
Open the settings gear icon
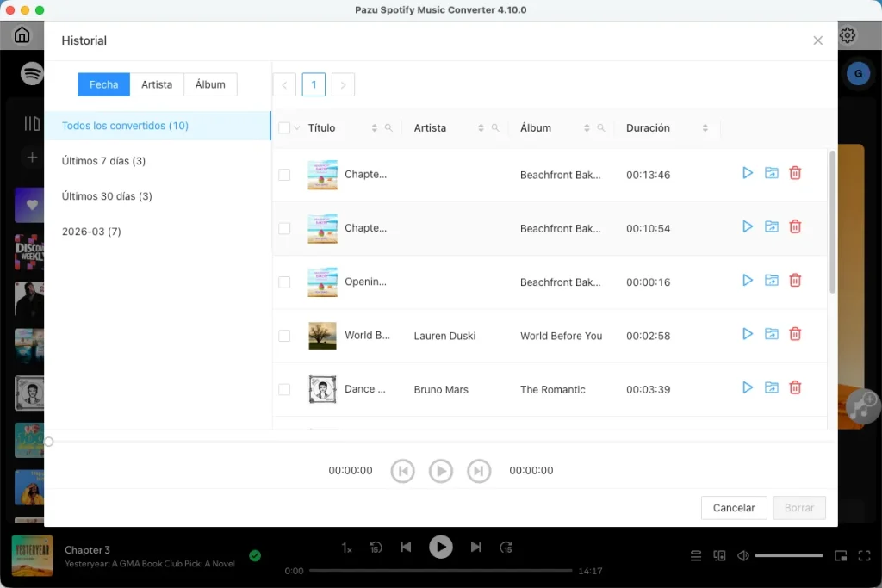click(x=848, y=35)
